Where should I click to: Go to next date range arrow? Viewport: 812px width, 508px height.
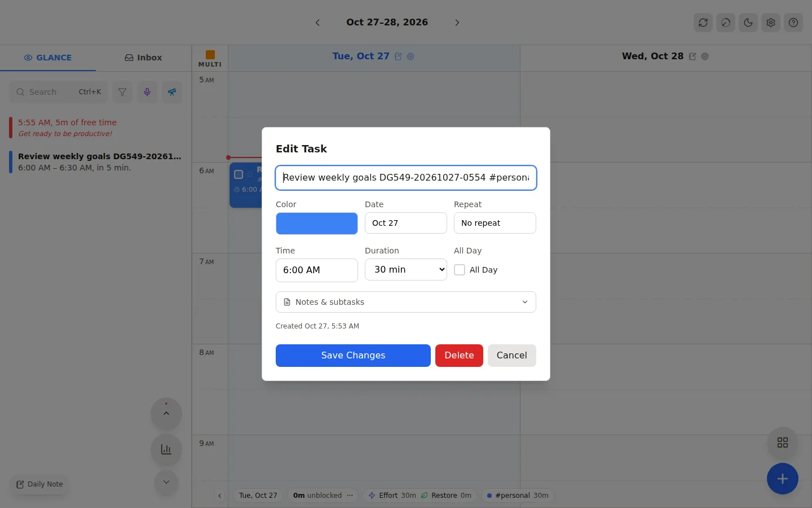point(457,23)
